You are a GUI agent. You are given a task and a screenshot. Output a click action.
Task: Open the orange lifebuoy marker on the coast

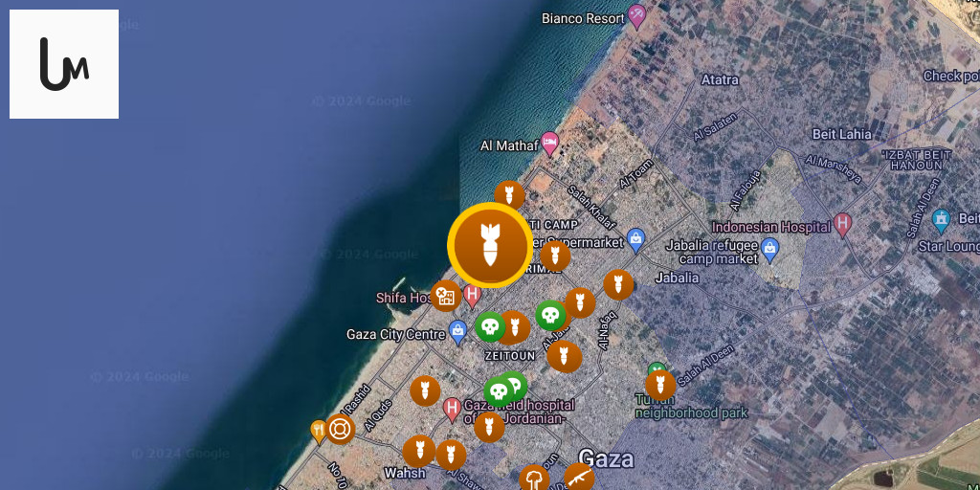point(340,429)
